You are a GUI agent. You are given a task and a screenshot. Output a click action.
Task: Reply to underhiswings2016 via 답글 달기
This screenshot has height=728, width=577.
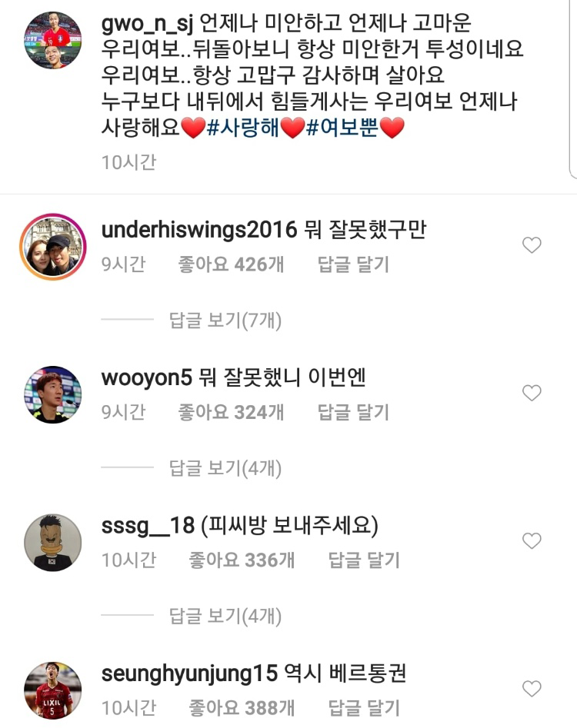[353, 264]
